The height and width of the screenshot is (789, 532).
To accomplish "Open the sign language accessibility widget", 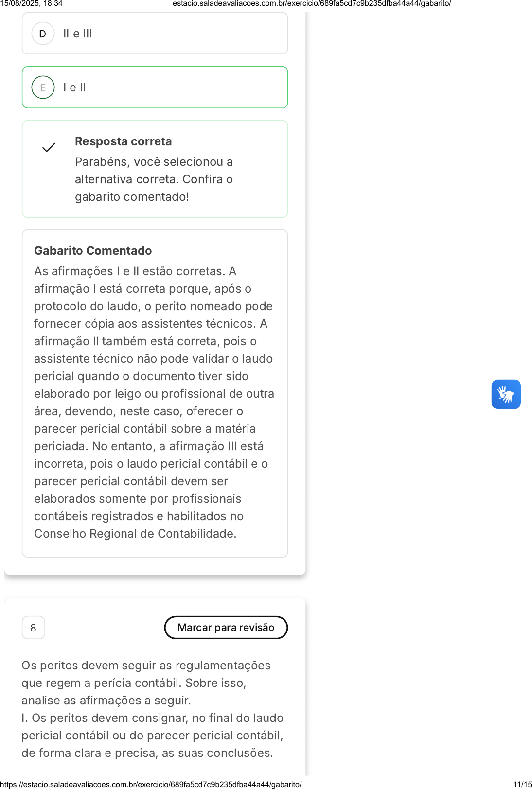I will click(x=506, y=394).
